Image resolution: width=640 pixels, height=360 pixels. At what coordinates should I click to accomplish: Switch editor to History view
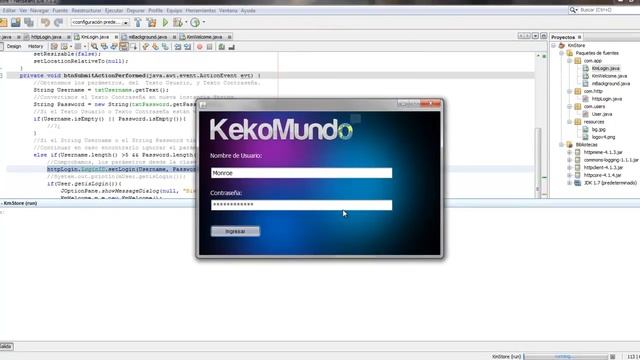pos(36,47)
